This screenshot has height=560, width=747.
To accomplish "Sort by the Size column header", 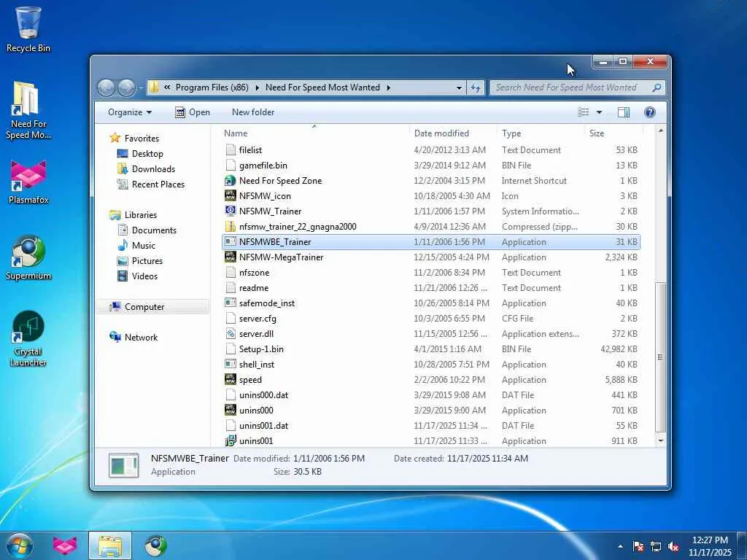I will pos(613,133).
